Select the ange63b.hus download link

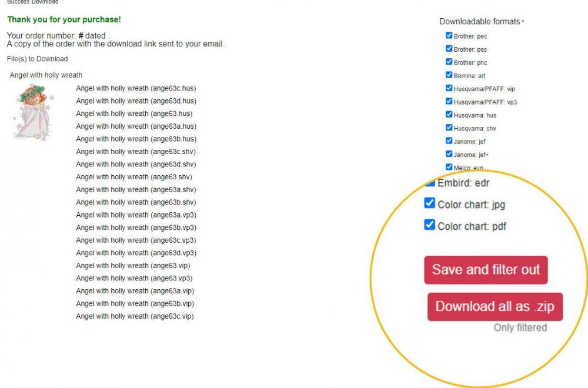pos(136,139)
